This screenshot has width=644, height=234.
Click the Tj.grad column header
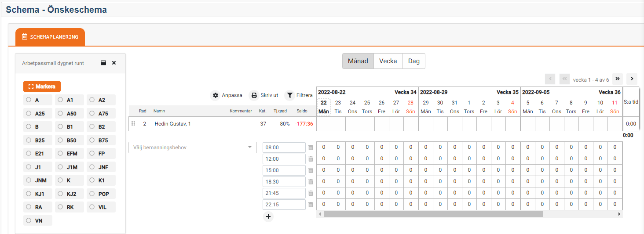pos(280,111)
